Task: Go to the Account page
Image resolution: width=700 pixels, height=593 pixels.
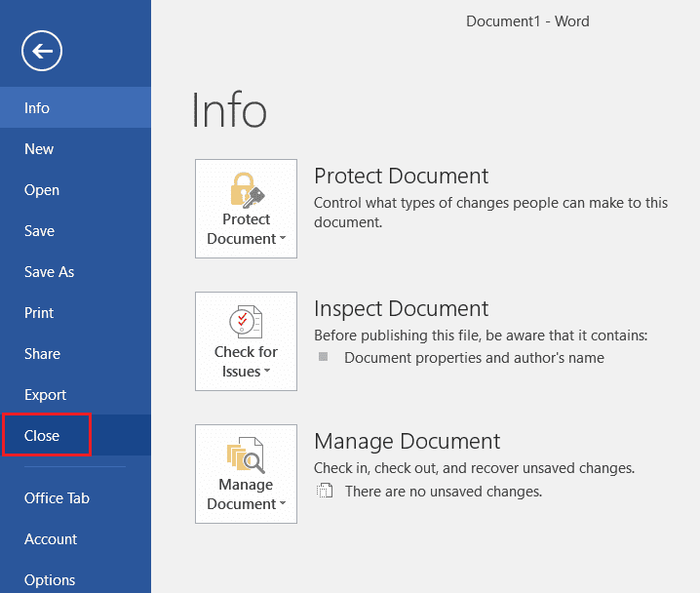Action: pyautogui.click(x=75, y=539)
